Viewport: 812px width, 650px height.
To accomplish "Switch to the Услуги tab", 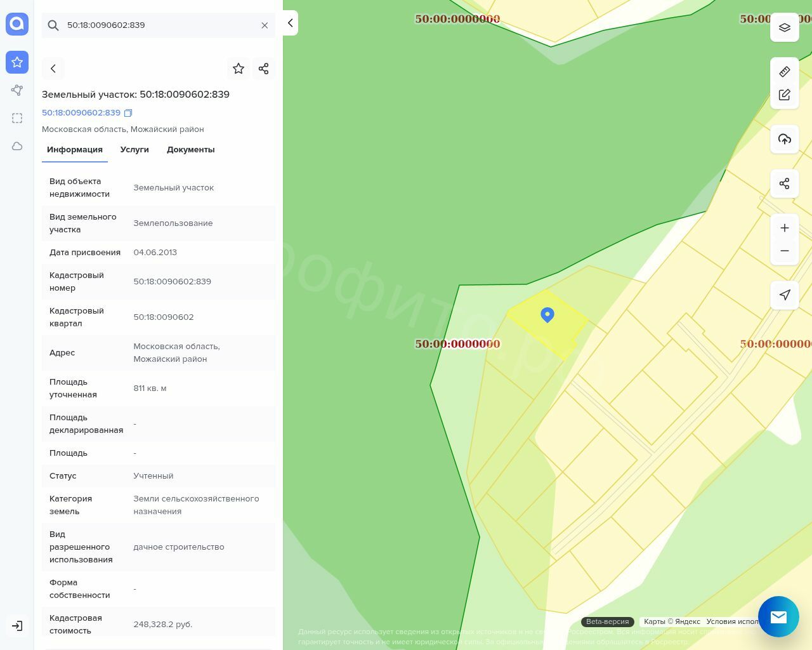I will 134,150.
